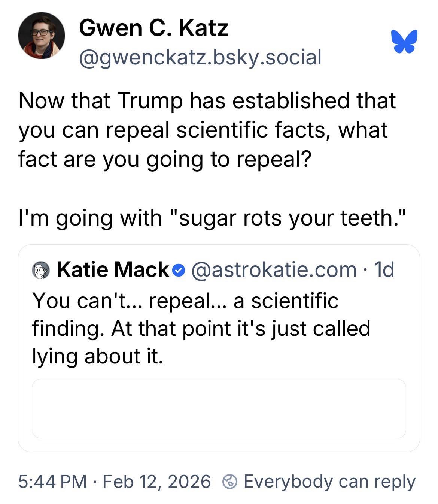Open the @gwenckatz.bsky.social handle link

click(200, 57)
